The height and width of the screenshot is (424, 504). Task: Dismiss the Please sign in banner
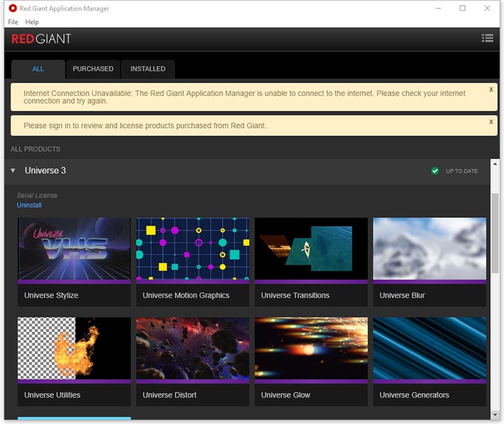coord(491,122)
